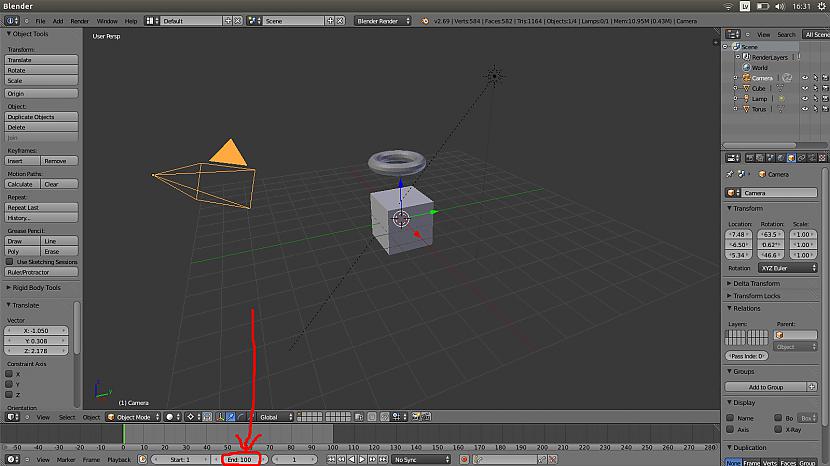Select the Object properties cube icon

791,158
